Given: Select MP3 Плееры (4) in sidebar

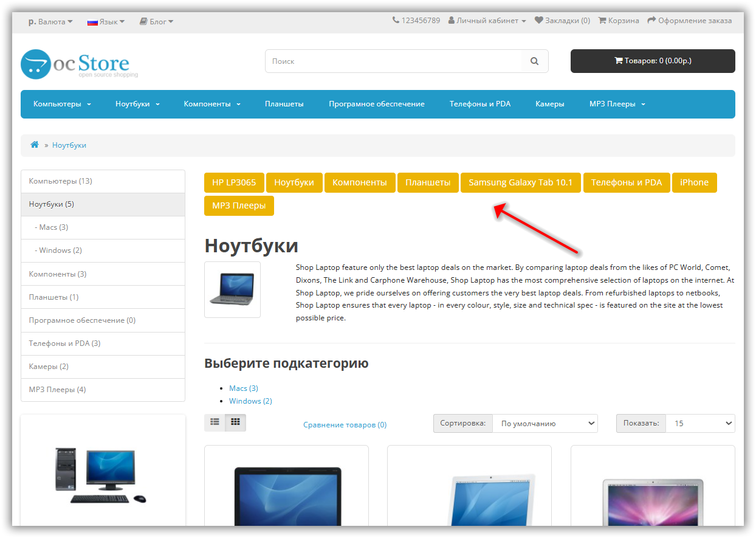Looking at the screenshot, I should pyautogui.click(x=103, y=390).
